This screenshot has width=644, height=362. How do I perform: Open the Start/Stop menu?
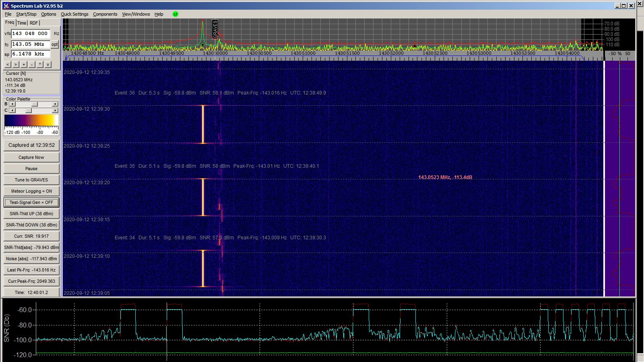26,14
